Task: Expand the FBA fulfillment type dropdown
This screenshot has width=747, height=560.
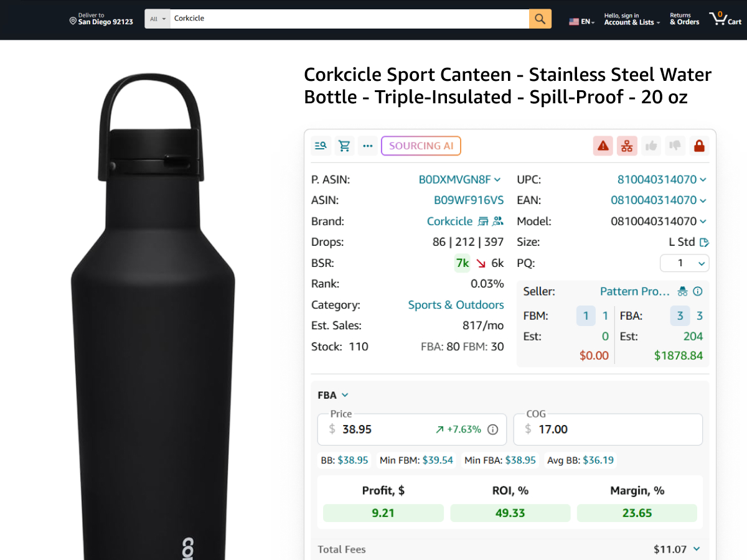Action: (333, 395)
